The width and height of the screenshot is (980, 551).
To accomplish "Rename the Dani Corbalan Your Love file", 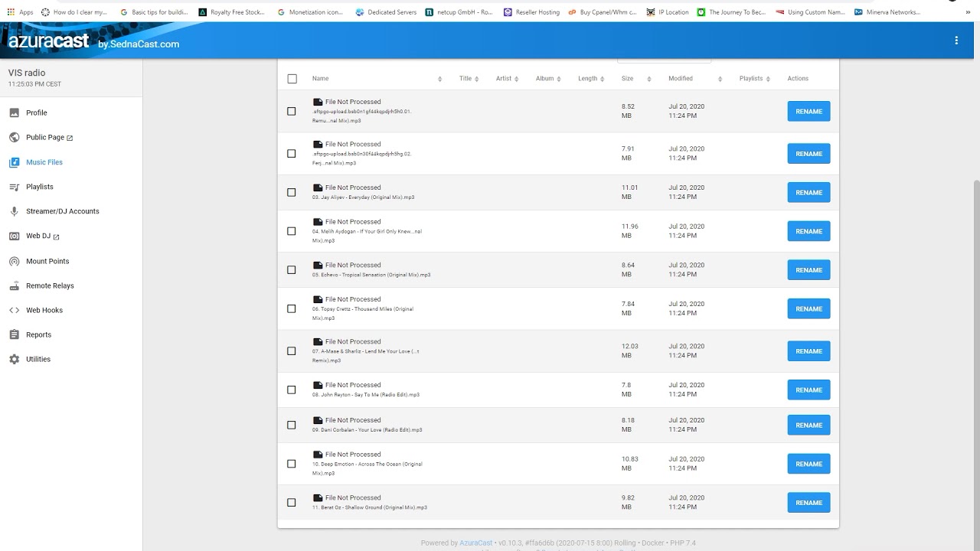I will point(808,425).
